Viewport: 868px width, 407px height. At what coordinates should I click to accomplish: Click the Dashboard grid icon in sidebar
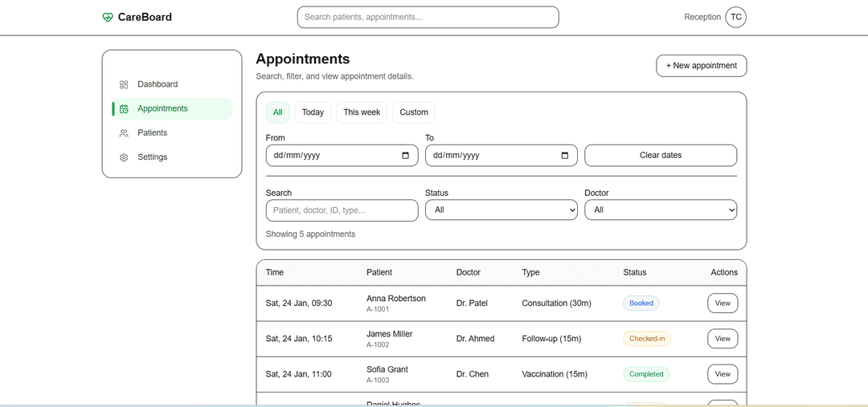pos(124,84)
